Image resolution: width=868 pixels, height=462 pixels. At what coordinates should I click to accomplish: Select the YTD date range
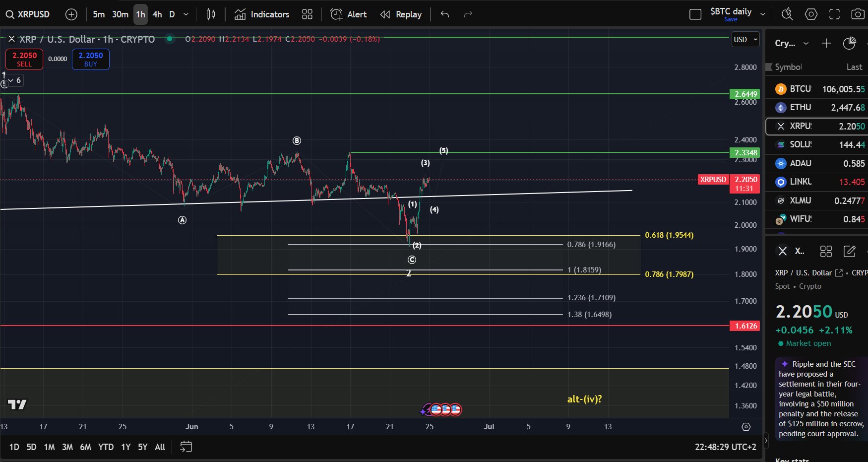(106, 447)
